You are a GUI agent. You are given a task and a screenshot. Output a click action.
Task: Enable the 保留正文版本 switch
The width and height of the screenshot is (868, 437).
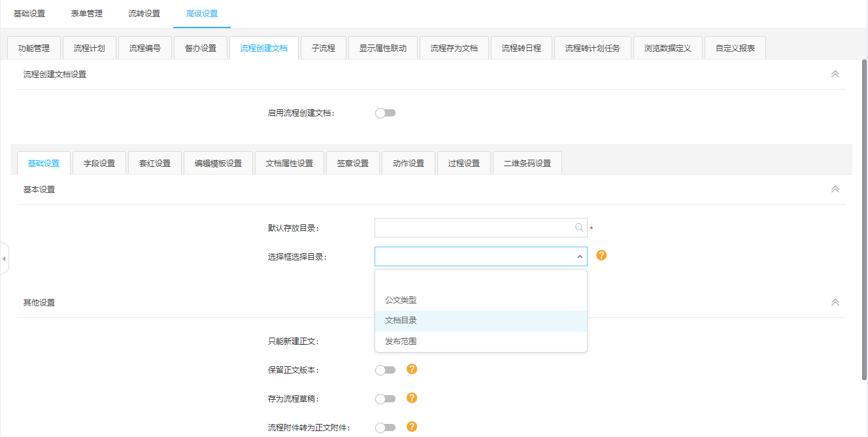tap(385, 370)
